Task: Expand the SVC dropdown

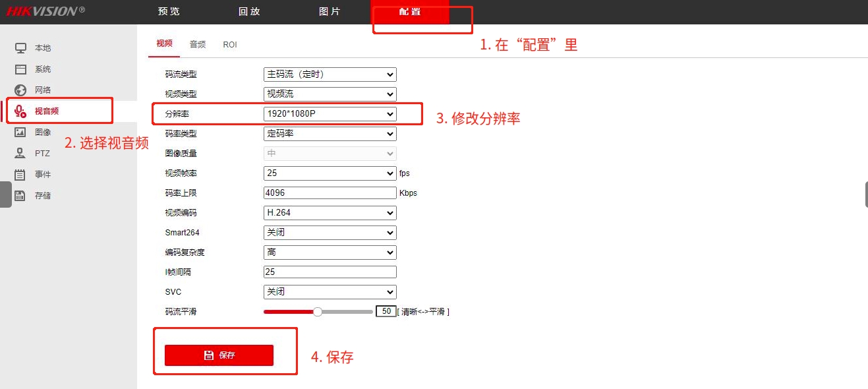Action: click(x=330, y=292)
